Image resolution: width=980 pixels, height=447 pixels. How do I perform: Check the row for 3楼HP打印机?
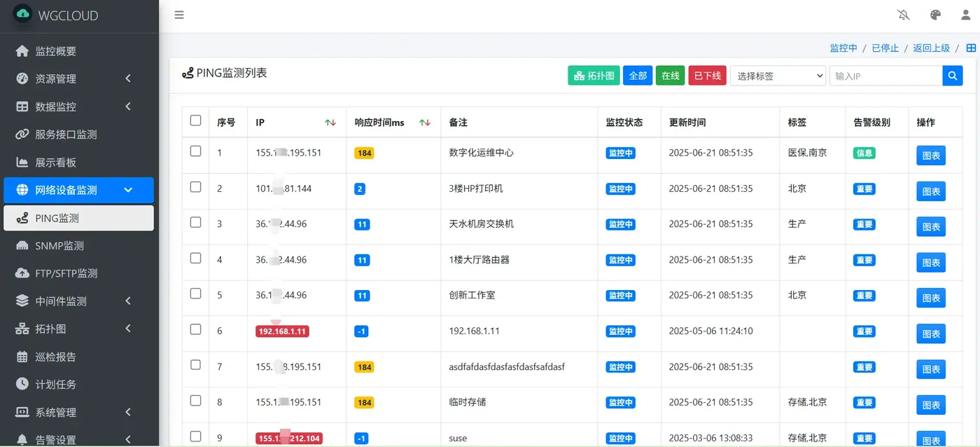point(196,186)
